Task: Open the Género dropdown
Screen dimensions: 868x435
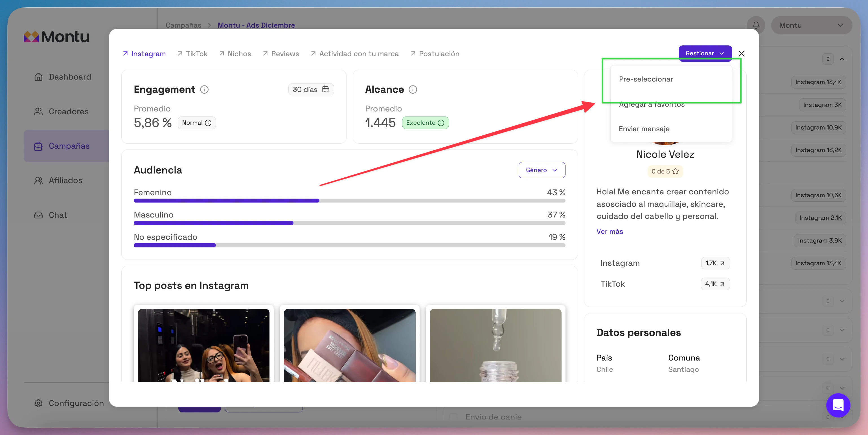Action: point(542,170)
